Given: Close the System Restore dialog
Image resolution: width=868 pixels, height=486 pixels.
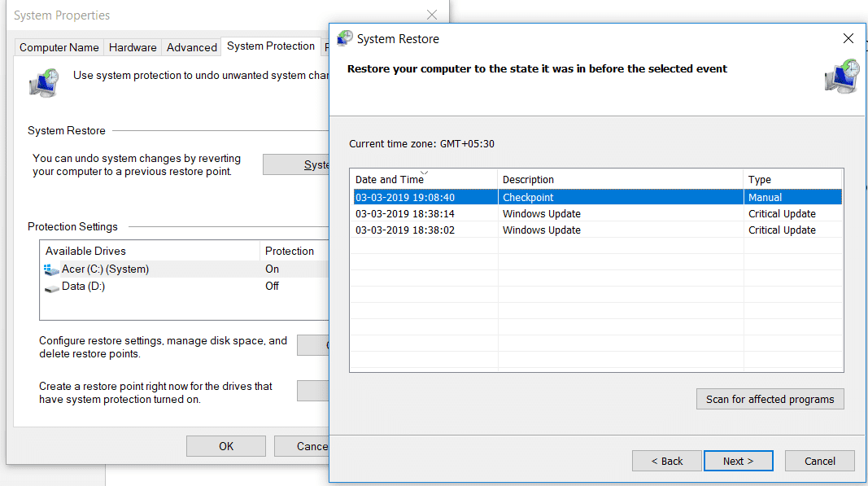Looking at the screenshot, I should click(848, 38).
